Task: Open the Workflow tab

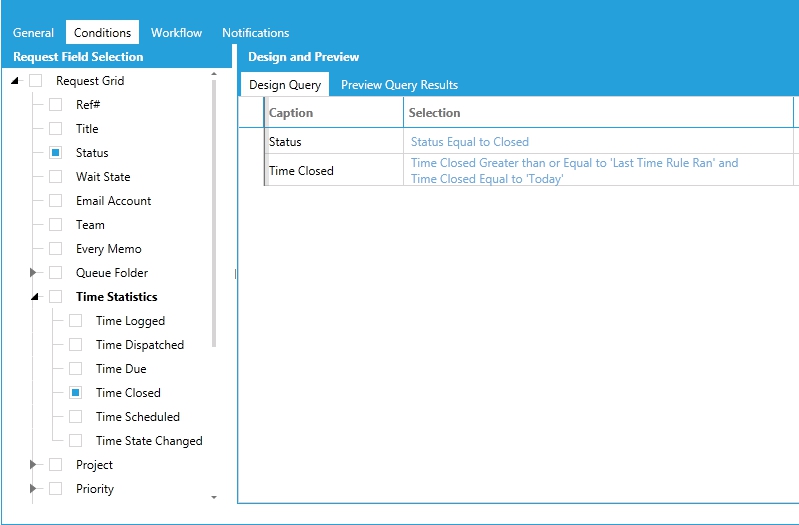Action: pos(176,33)
